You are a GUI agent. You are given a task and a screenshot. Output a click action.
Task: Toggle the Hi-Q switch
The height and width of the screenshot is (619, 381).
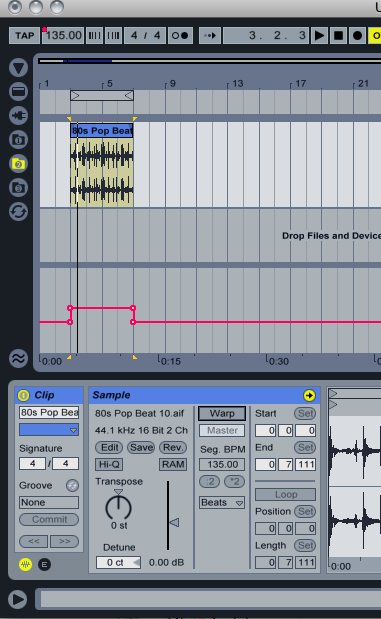tap(109, 464)
